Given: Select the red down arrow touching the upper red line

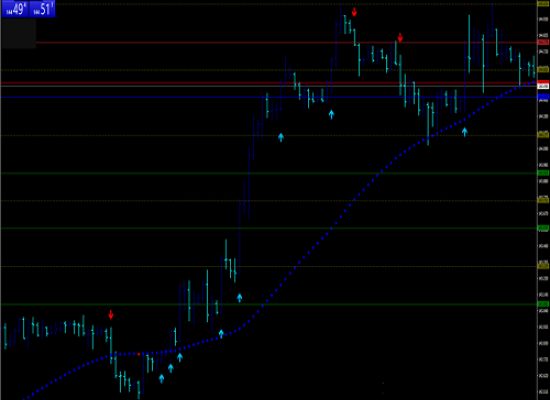Looking at the screenshot, I should tap(400, 38).
